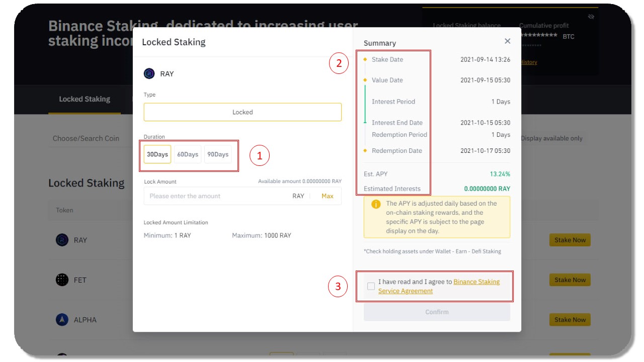Image resolution: width=644 pixels, height=362 pixels.
Task: Toggle Display available only option
Action: click(x=551, y=138)
